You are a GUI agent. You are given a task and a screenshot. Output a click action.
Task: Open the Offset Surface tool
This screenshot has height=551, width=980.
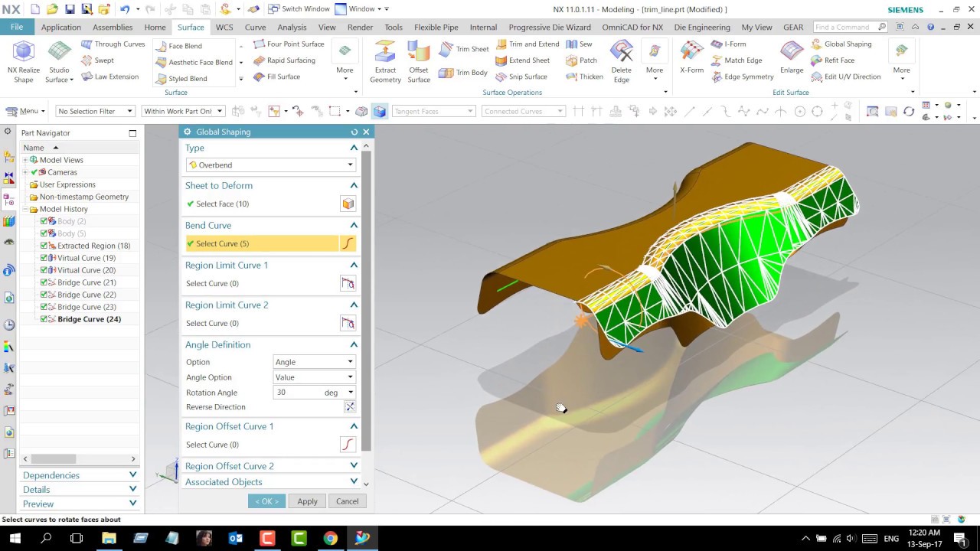tap(419, 62)
